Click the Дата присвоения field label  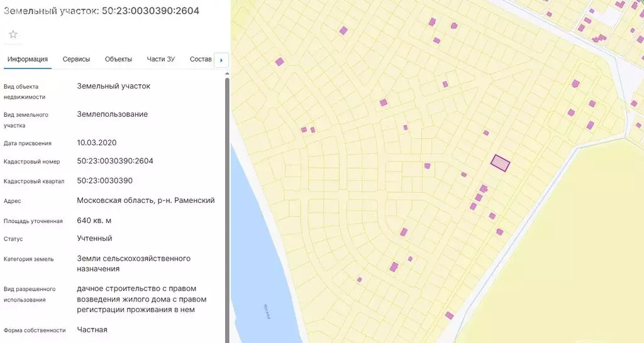(28, 144)
